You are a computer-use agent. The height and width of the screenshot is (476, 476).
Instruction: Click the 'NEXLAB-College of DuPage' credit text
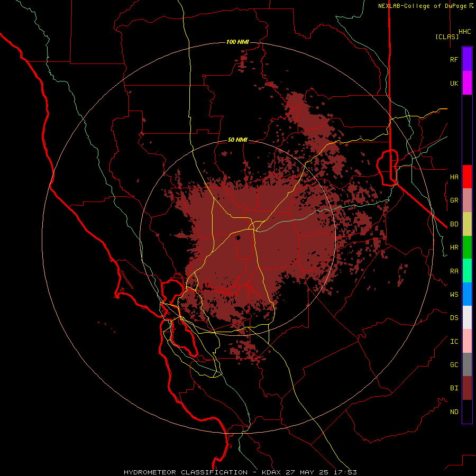[x=422, y=6]
